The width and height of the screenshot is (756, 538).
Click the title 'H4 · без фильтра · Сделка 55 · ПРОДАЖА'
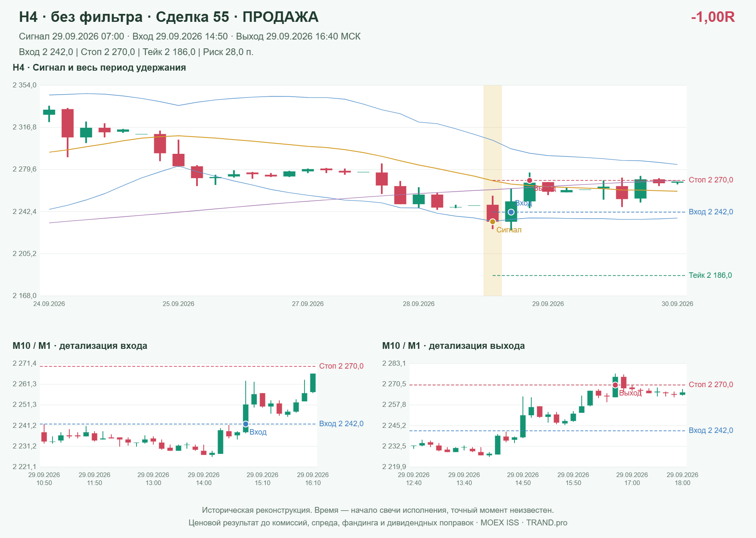169,17
